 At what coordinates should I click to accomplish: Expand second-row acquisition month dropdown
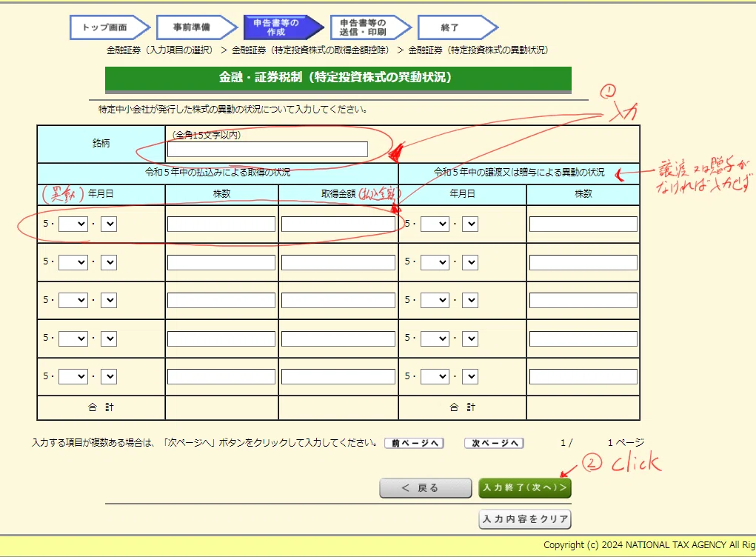[73, 262]
